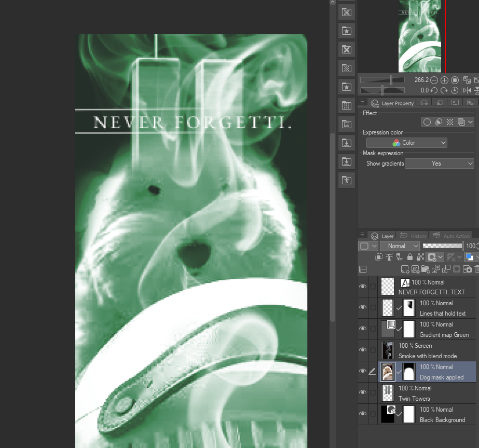479x448 pixels.
Task: Zoom in using the Navigator plus icon
Action: click(x=444, y=80)
